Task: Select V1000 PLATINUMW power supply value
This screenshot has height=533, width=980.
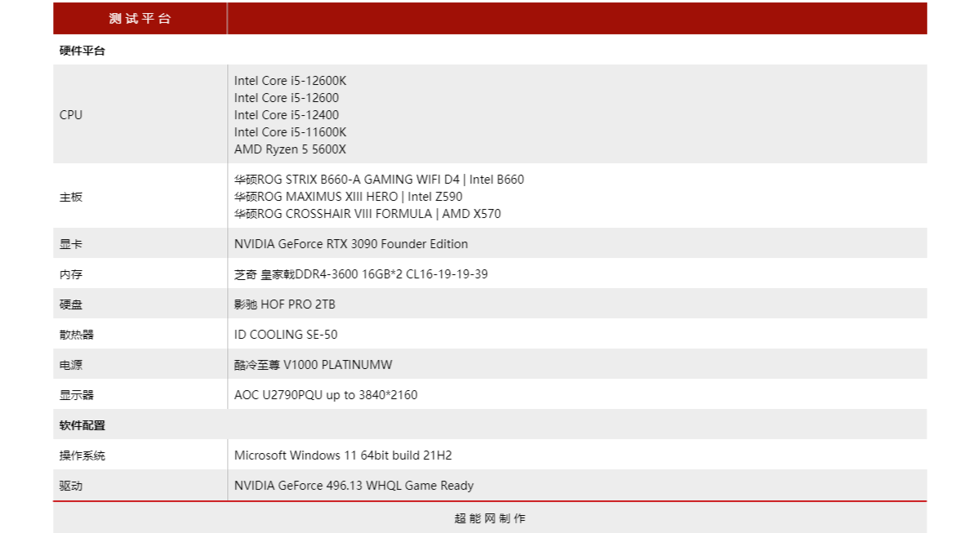Action: 314,365
